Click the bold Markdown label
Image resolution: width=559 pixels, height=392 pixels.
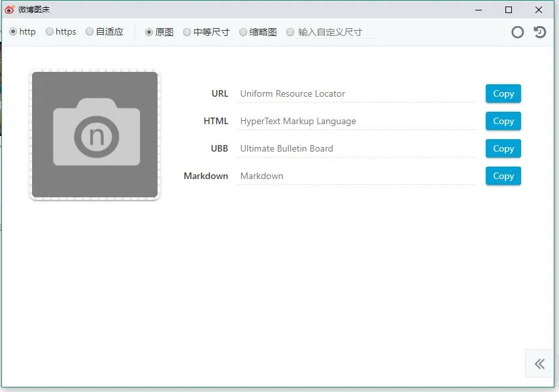tap(206, 176)
